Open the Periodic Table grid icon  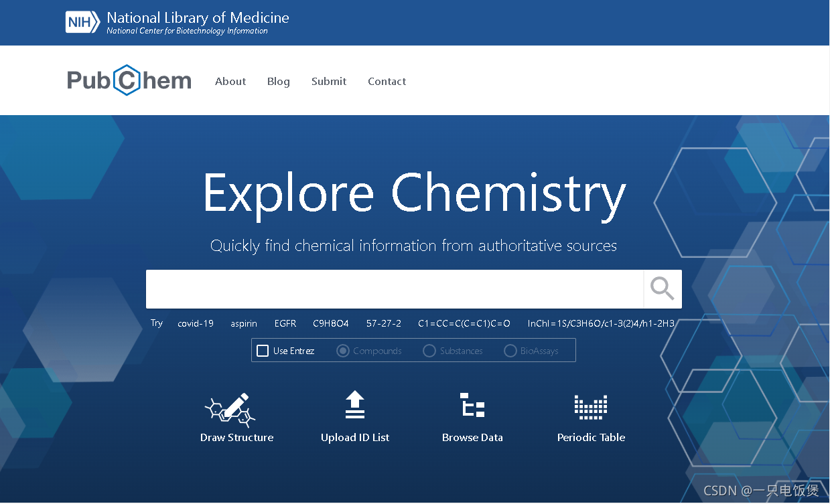pos(591,407)
